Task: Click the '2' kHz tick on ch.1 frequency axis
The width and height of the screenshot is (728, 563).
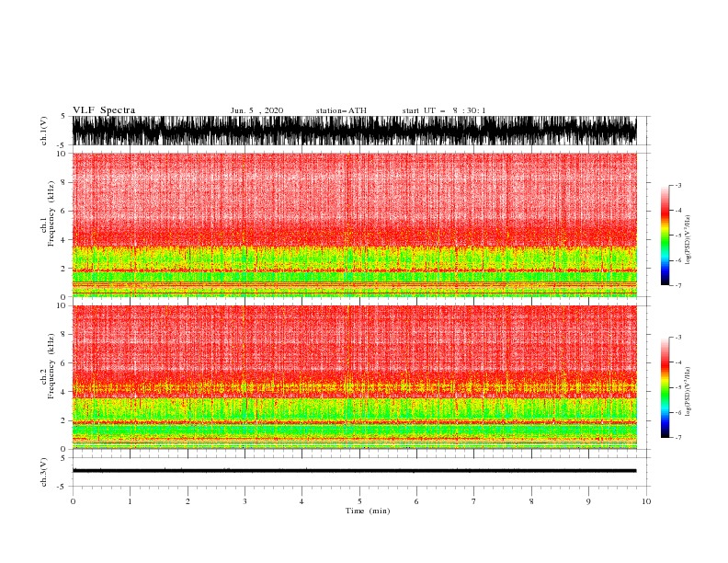Action: 63,269
